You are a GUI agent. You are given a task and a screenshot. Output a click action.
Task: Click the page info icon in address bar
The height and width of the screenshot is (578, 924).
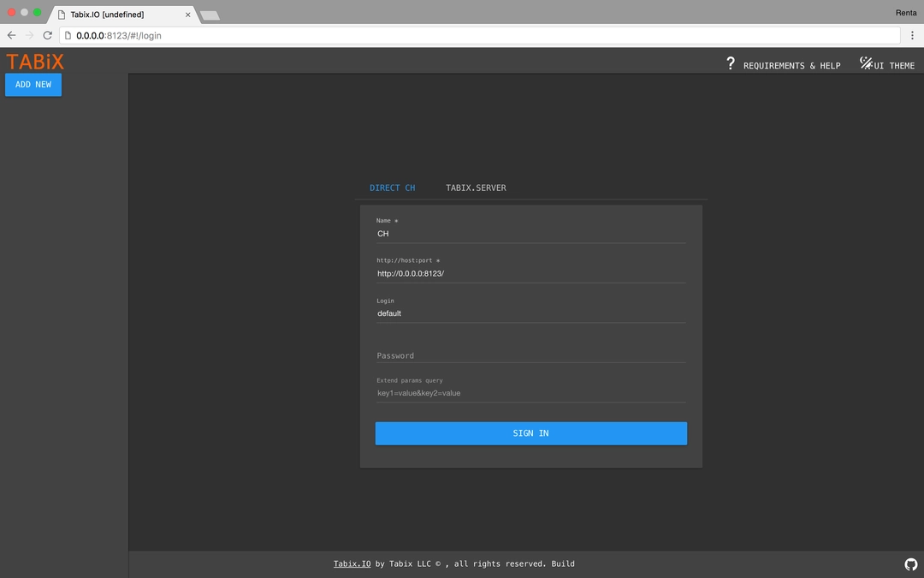coord(68,35)
